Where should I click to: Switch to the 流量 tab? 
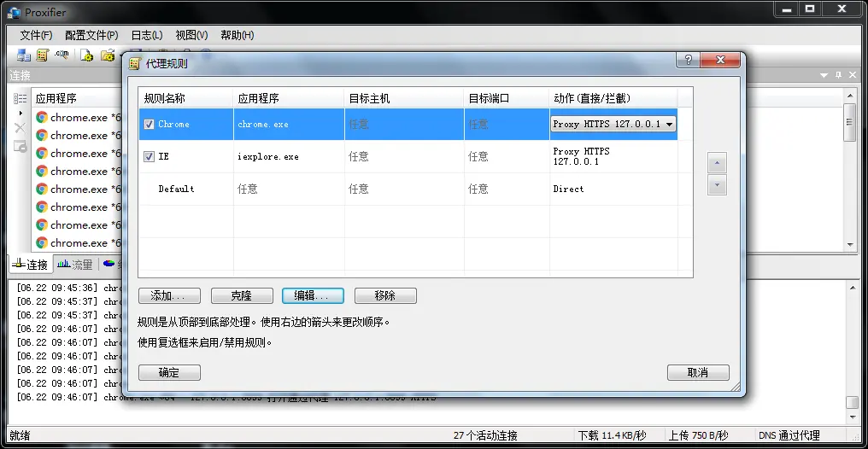tap(75, 265)
